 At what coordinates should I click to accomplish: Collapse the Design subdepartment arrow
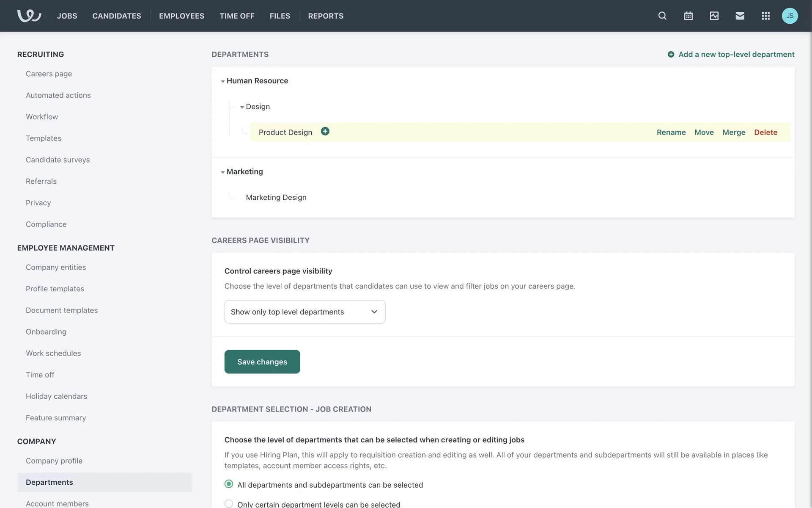click(x=242, y=107)
